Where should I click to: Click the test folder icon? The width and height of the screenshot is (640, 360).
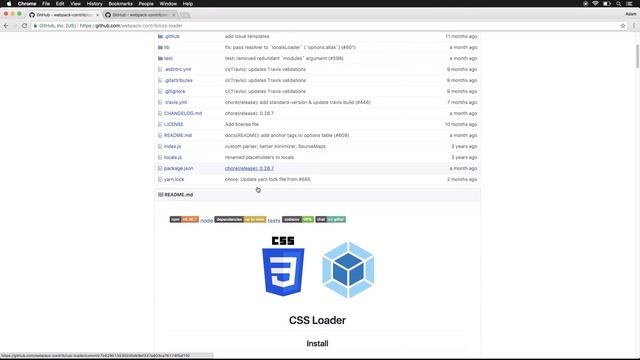(160, 58)
